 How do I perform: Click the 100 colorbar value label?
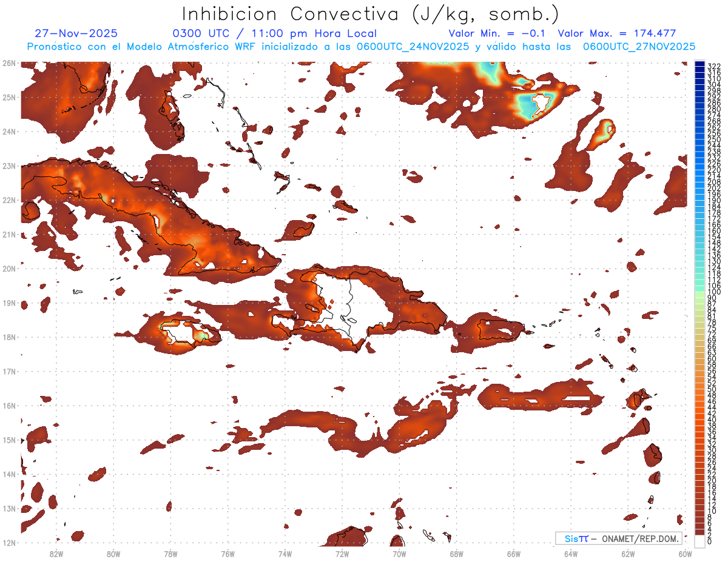click(x=713, y=292)
